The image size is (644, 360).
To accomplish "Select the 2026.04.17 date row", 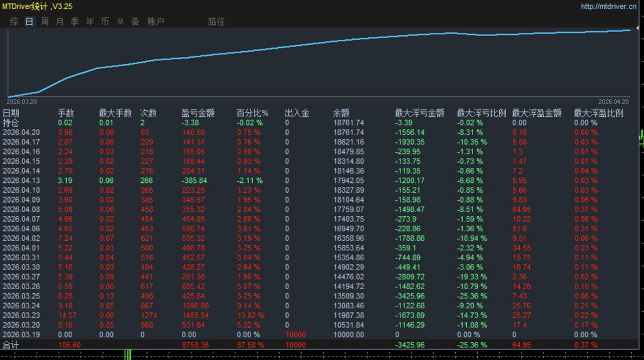I will (x=22, y=142).
